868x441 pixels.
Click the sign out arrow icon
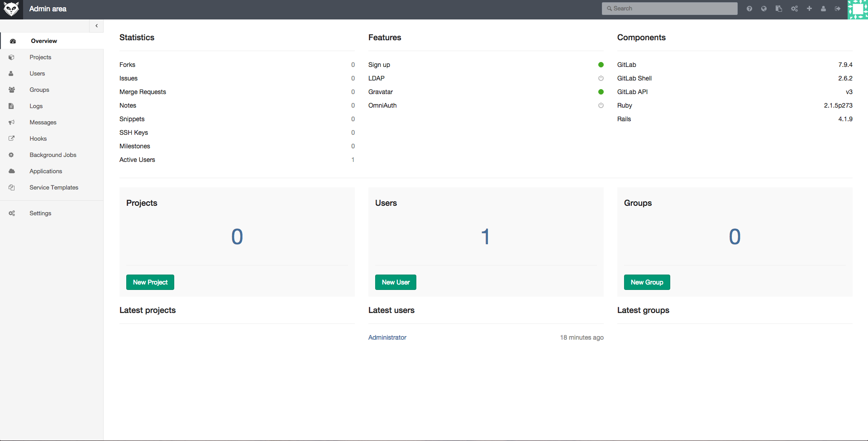pos(838,9)
